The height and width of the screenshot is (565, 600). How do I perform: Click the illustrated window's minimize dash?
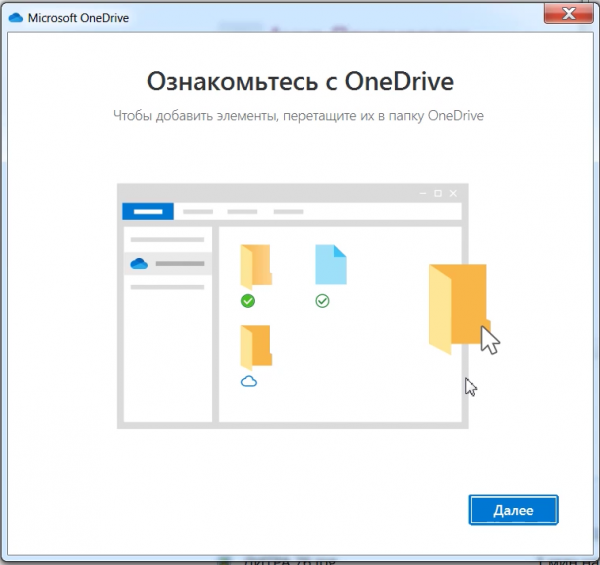click(422, 193)
